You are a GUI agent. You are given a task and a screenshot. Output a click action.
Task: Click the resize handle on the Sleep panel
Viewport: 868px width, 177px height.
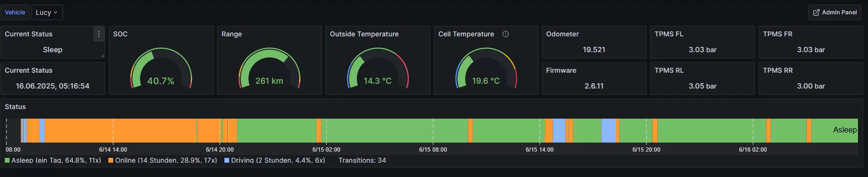click(102, 56)
